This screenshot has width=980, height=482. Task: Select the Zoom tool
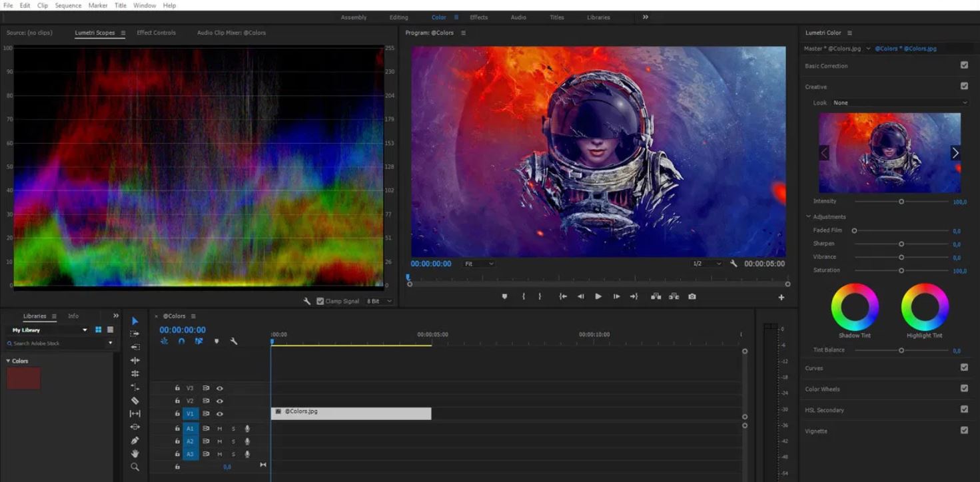click(135, 467)
